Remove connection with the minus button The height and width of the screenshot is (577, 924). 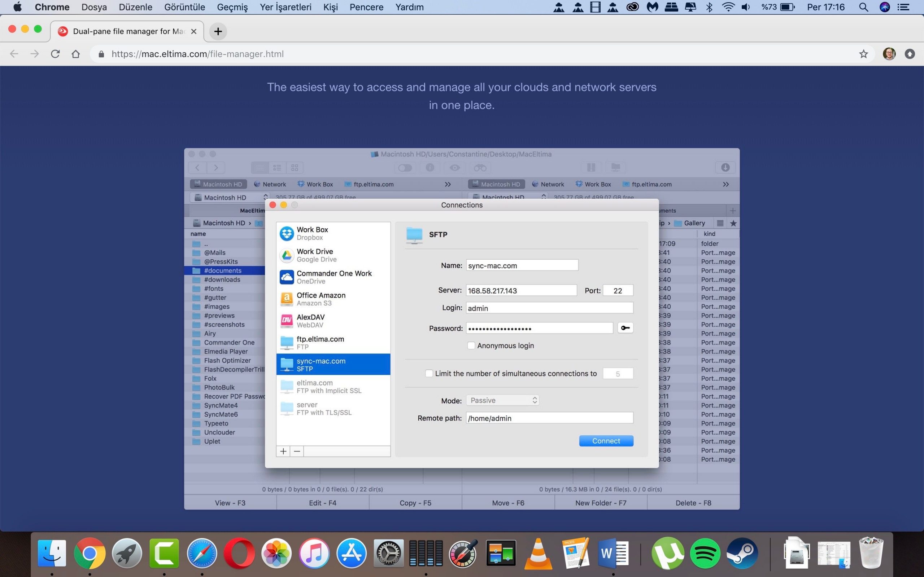click(x=297, y=451)
